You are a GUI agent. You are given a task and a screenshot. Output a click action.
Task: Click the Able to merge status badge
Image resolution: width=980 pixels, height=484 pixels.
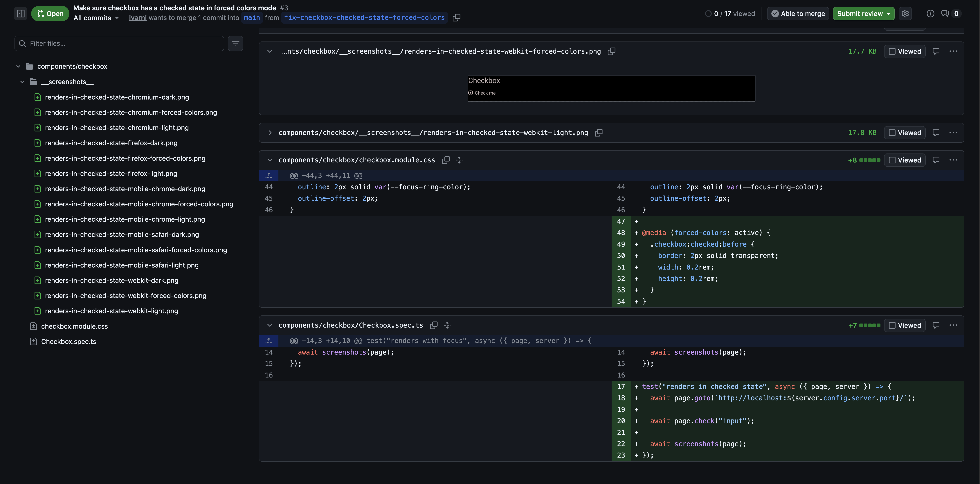tap(798, 14)
